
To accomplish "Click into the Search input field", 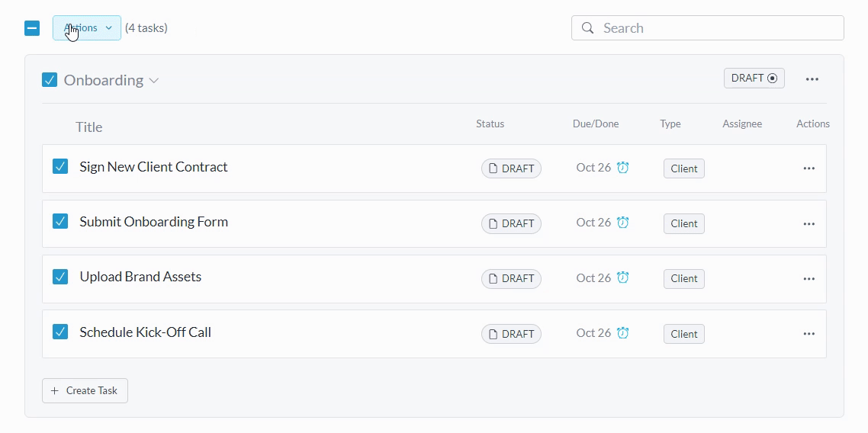I will pos(717,28).
